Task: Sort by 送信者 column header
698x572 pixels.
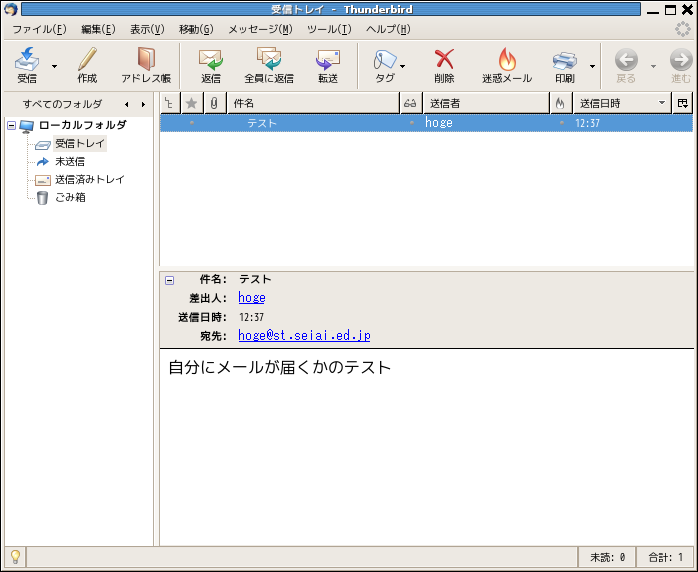Action: [x=486, y=104]
